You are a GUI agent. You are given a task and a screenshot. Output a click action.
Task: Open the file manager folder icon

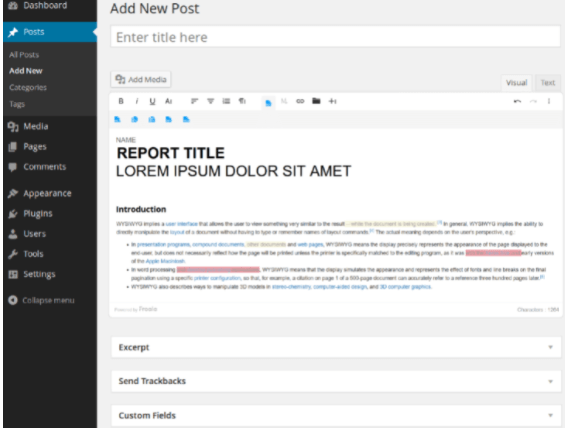(316, 101)
